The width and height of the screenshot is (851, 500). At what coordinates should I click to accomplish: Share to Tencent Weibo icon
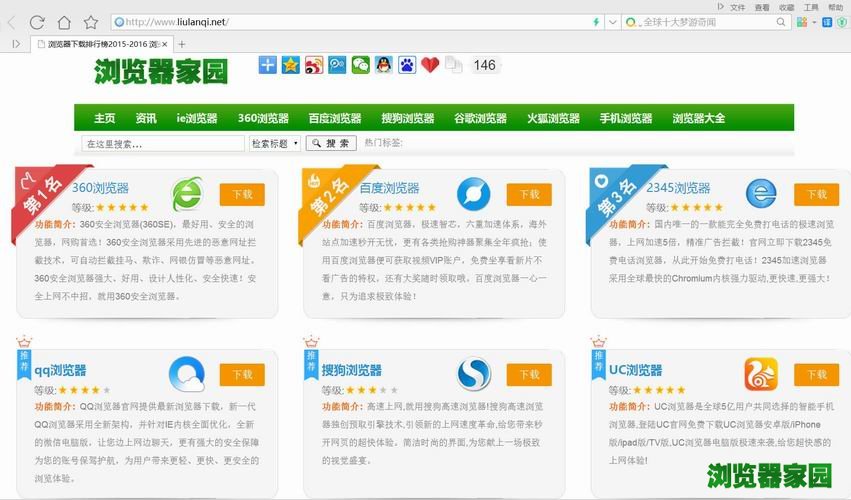coord(337,65)
